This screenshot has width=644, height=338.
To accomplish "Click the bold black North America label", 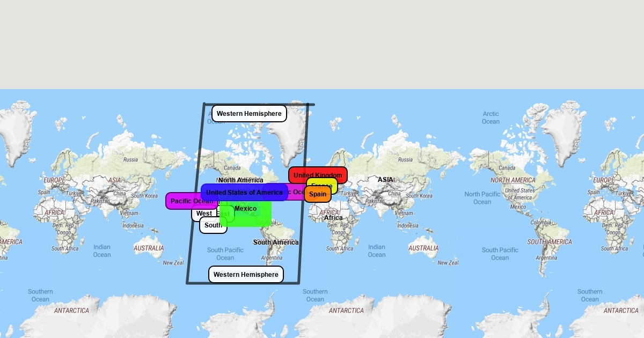I will [240, 180].
